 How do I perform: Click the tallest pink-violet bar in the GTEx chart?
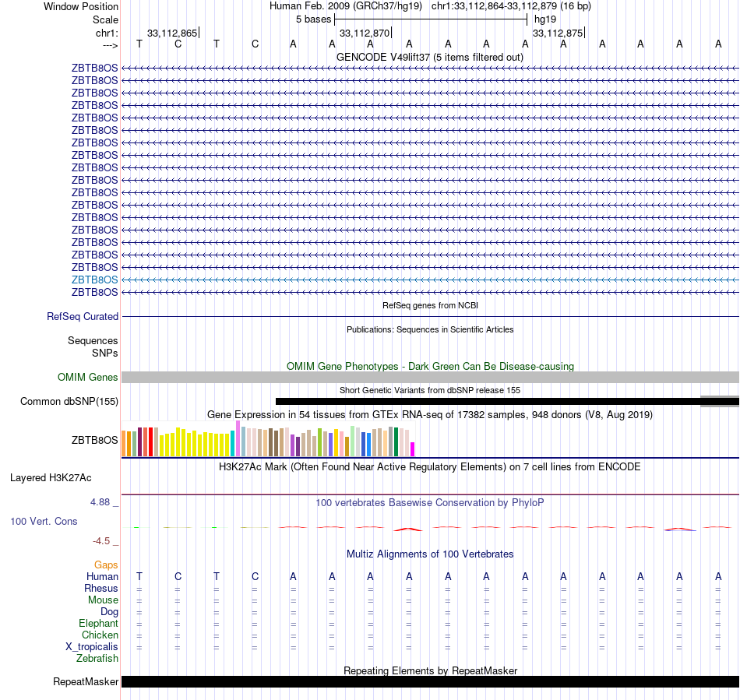click(238, 438)
